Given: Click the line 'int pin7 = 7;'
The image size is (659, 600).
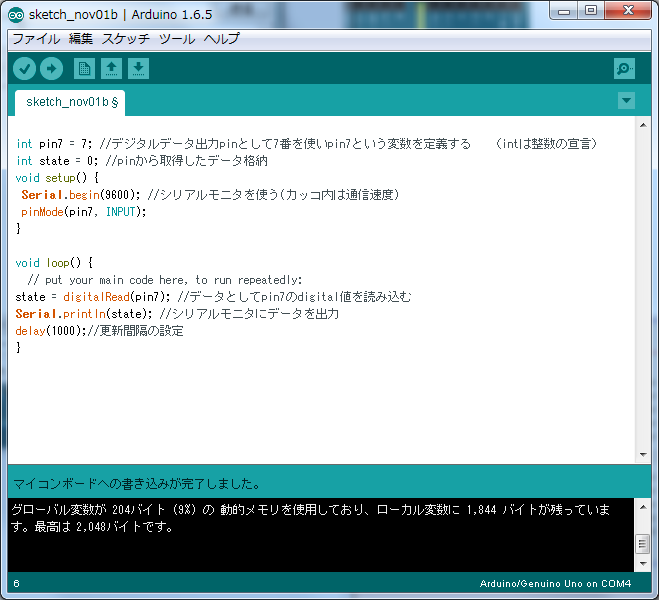Looking at the screenshot, I should pyautogui.click(x=54, y=144).
